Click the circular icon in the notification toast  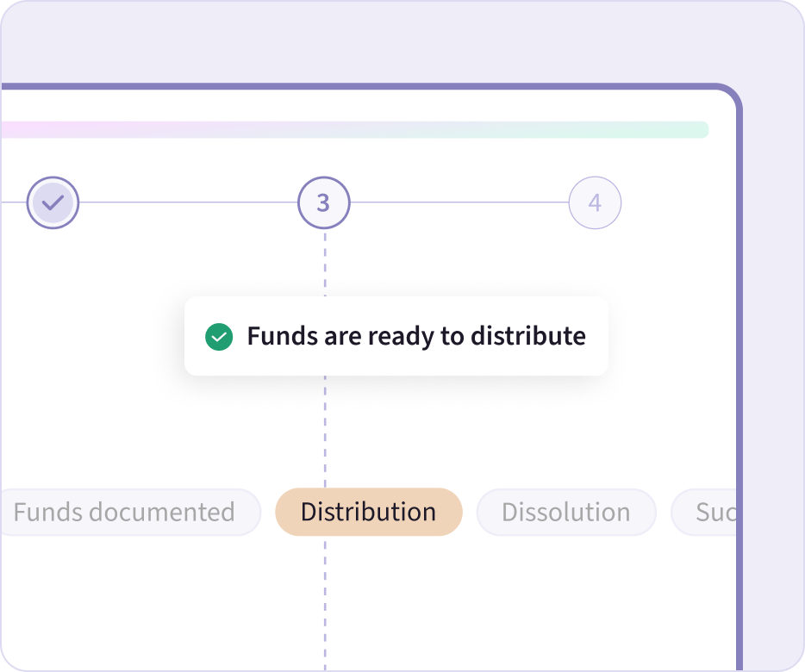(219, 336)
